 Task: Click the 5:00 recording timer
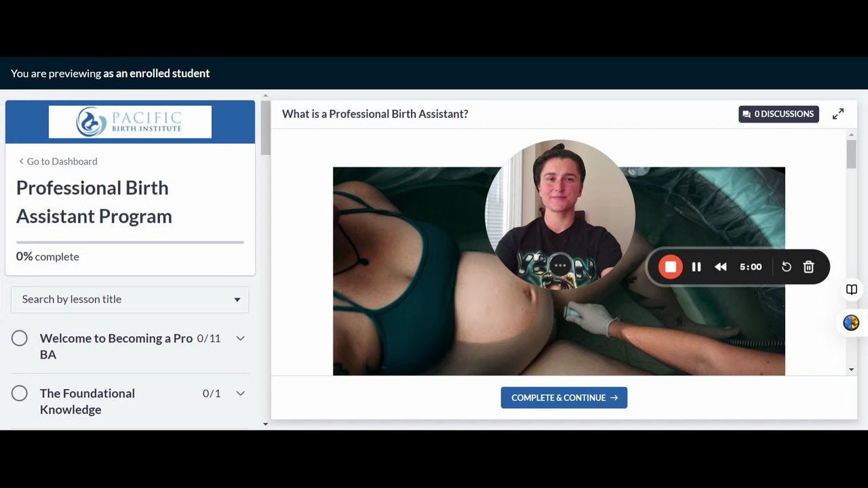pos(751,267)
